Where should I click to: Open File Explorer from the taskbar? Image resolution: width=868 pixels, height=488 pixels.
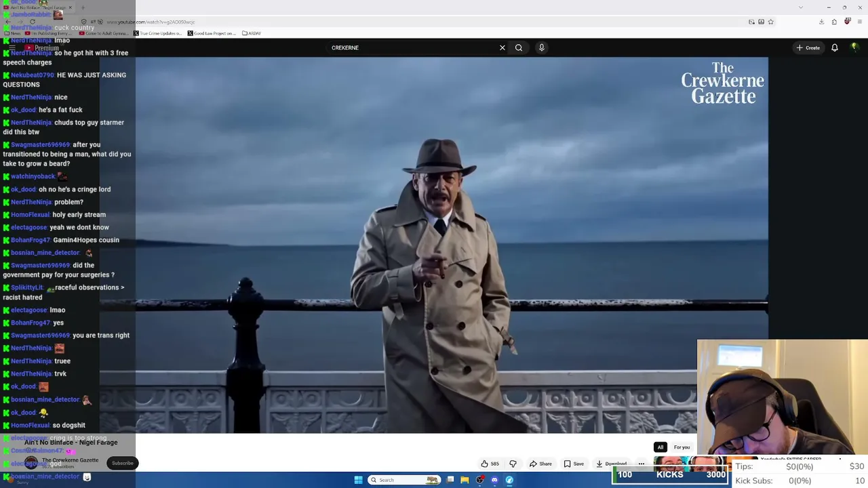(x=465, y=480)
